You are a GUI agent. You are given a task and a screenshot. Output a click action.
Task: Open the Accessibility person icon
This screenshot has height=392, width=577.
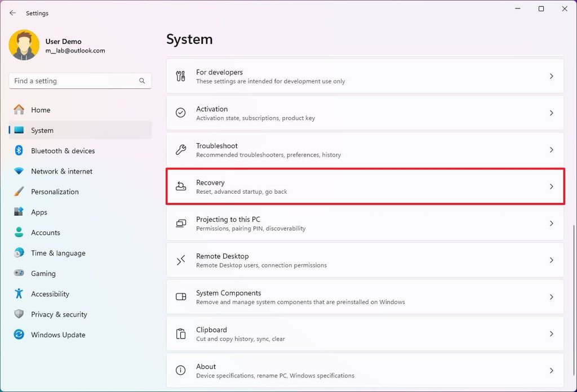click(17, 293)
